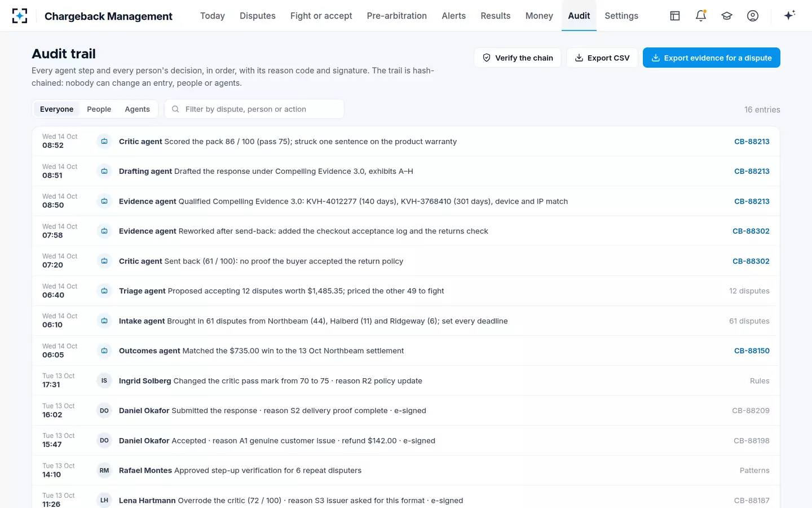Focus the filter by dispute search field

[x=254, y=109]
